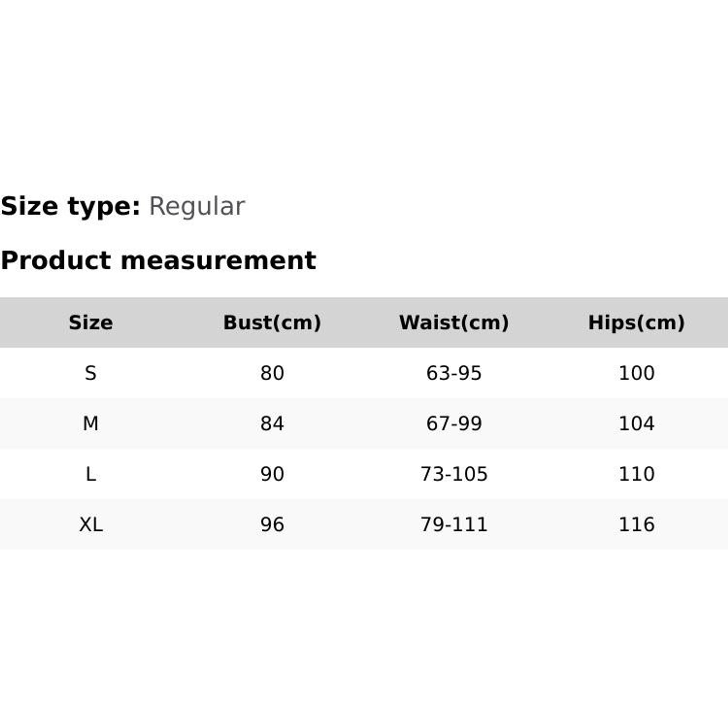
Task: Click the bust value 84
Action: 272,423
